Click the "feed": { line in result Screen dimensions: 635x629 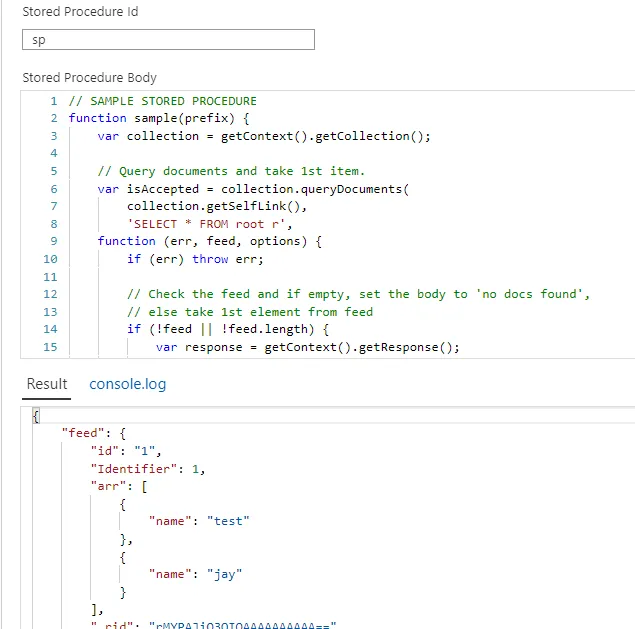pos(94,433)
